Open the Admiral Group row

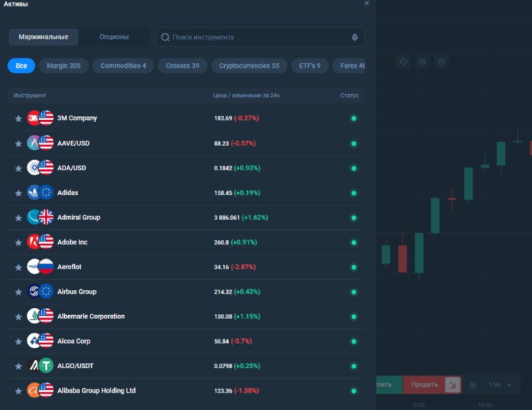pos(186,218)
